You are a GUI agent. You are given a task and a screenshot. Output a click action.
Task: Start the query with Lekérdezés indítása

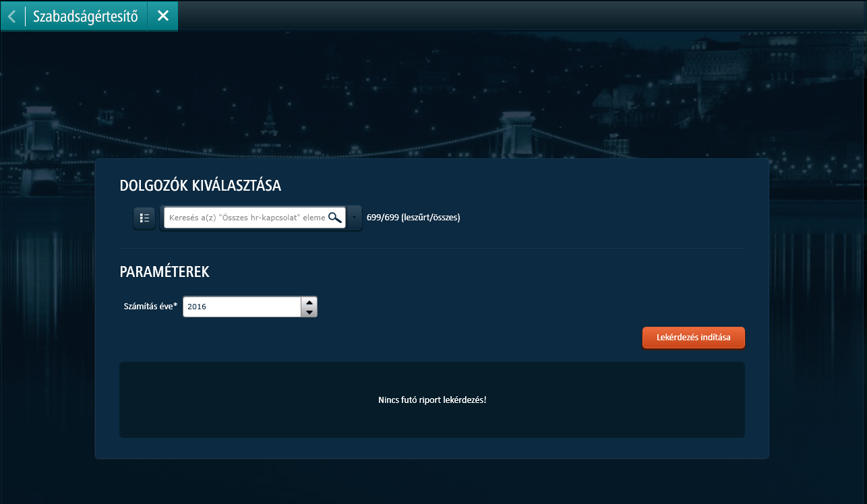(x=693, y=338)
